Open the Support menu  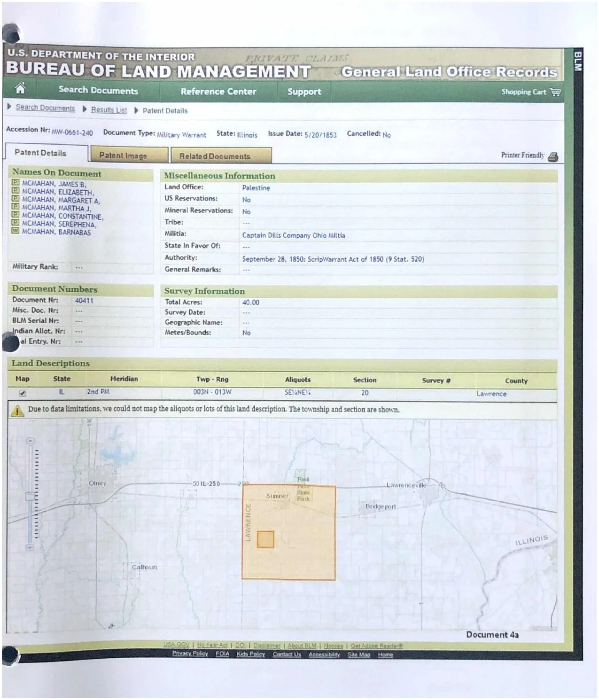click(304, 92)
